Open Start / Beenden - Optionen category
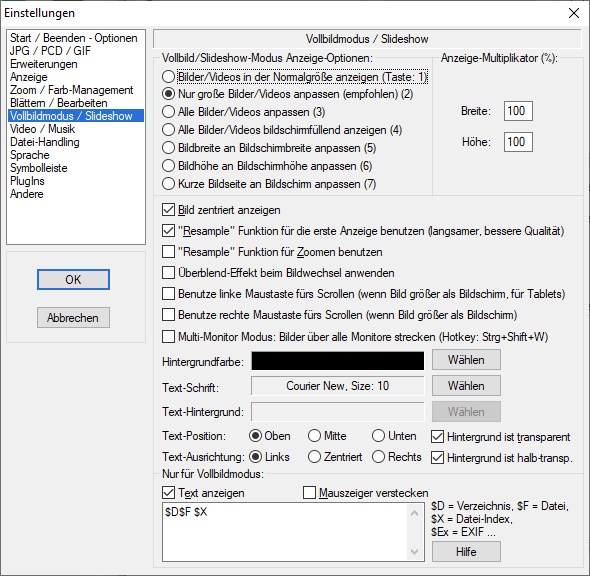 [x=74, y=38]
